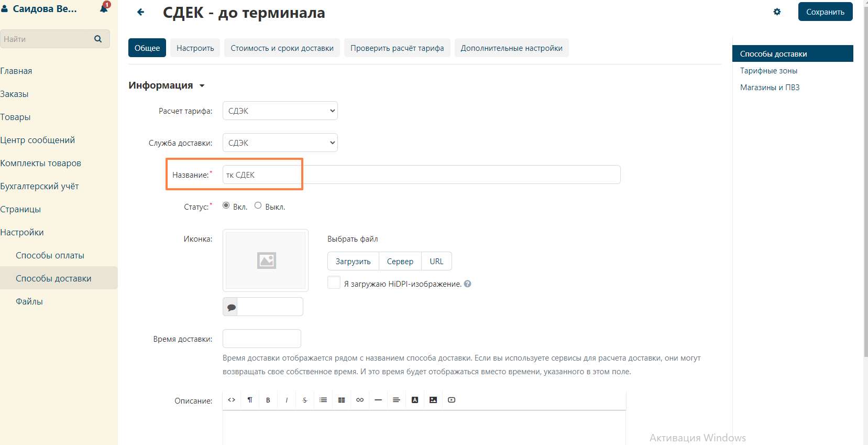Open the gear settings icon

(777, 12)
